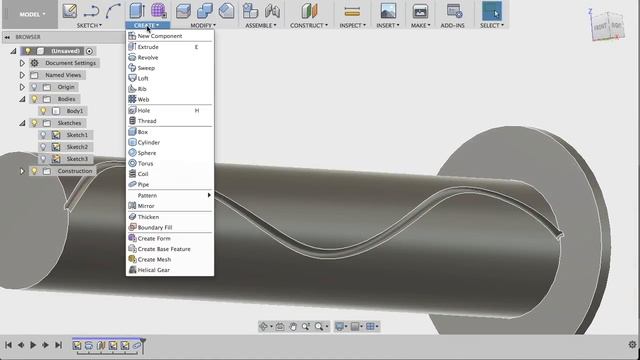Click the Display Settings monitor icon
640x360 pixels.
click(339, 326)
